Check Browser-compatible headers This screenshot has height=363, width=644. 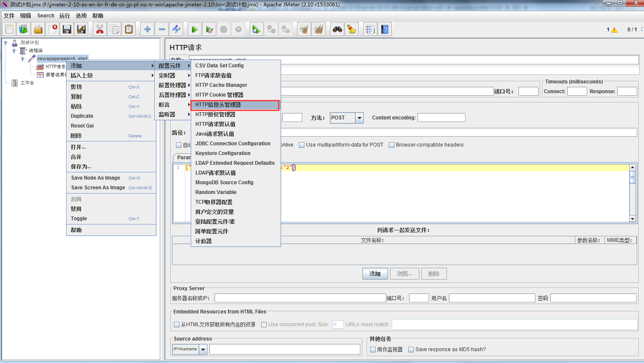391,145
